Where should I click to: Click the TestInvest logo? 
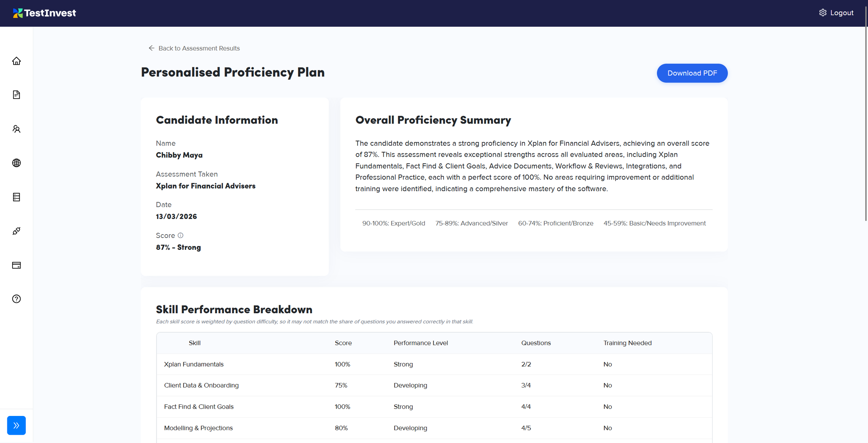coord(44,13)
